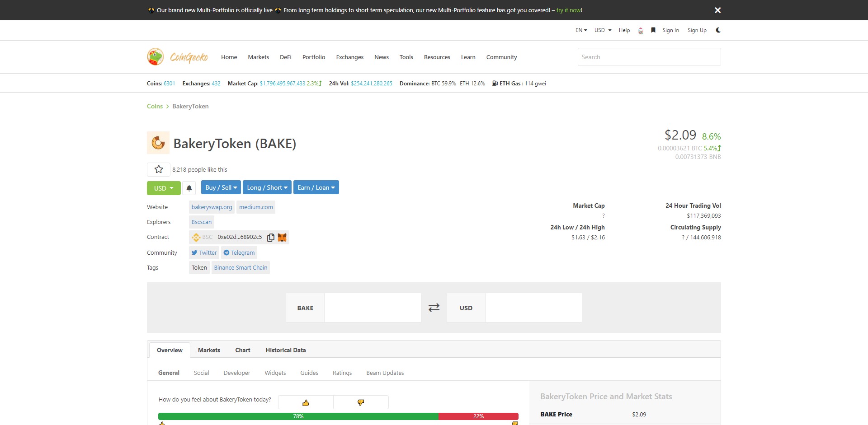
Task: Open the Exchanges menu
Action: coord(349,57)
